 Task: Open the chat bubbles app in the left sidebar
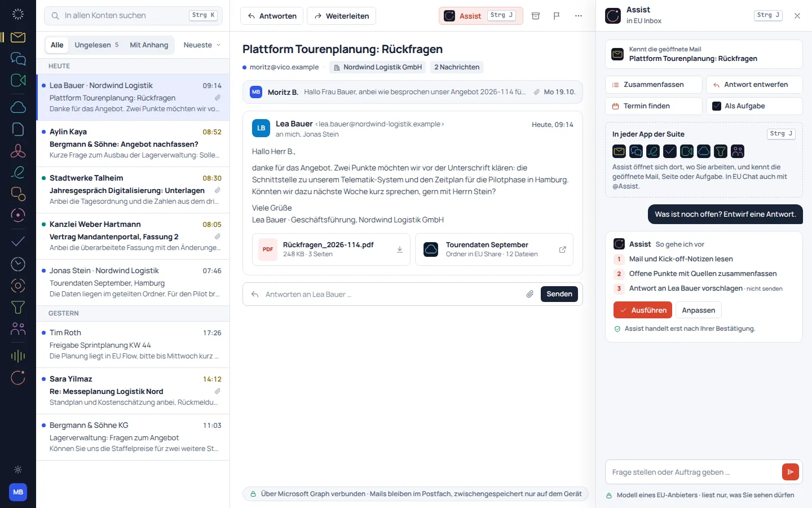(x=18, y=59)
